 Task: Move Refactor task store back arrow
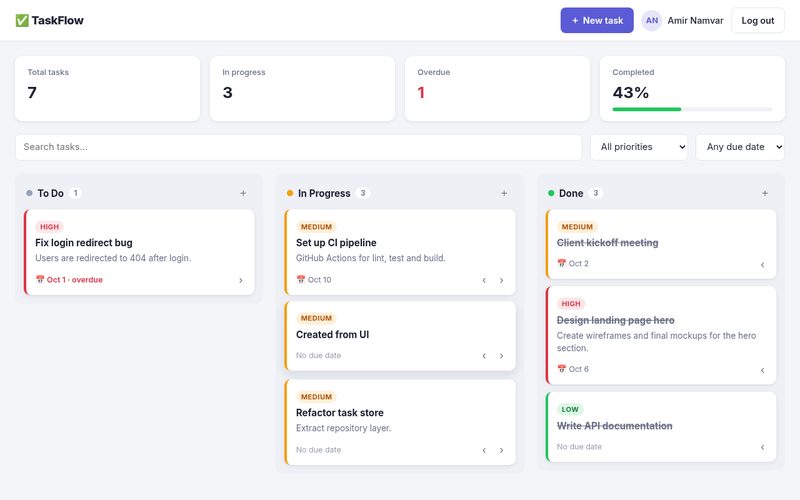click(x=484, y=450)
